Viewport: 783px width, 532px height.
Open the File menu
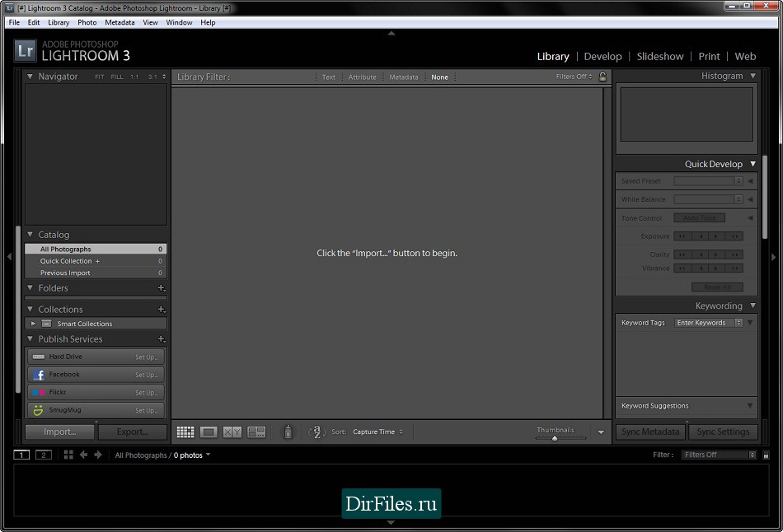click(14, 22)
